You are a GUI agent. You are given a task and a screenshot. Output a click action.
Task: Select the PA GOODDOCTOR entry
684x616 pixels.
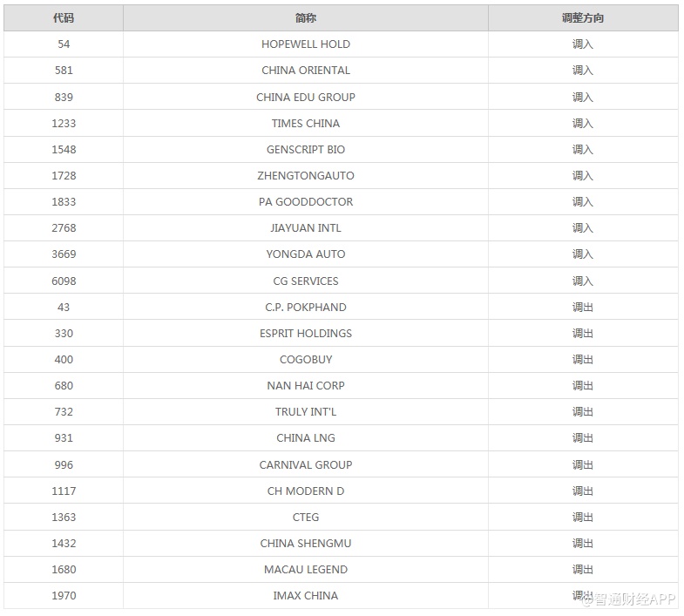306,201
